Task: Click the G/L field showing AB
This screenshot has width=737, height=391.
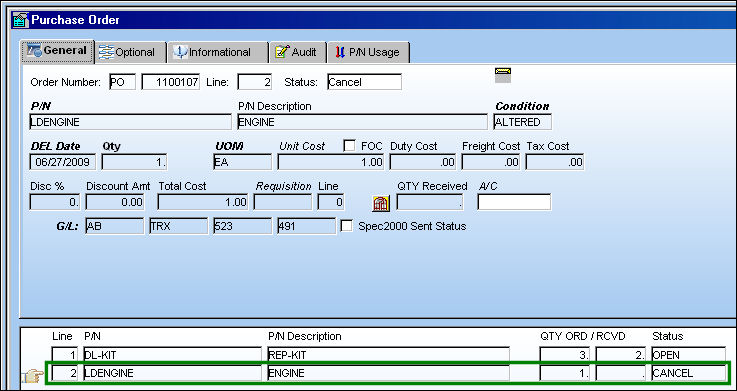Action: coord(114,226)
